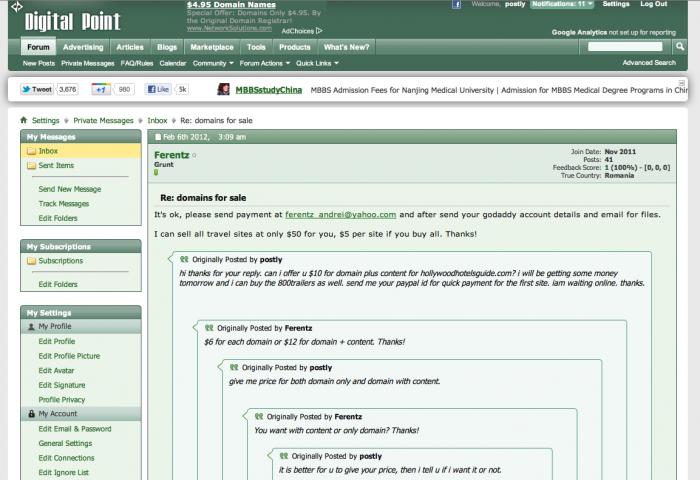This screenshot has height=480, width=700.
Task: Click Ferentz username in message header
Action: click(171, 155)
